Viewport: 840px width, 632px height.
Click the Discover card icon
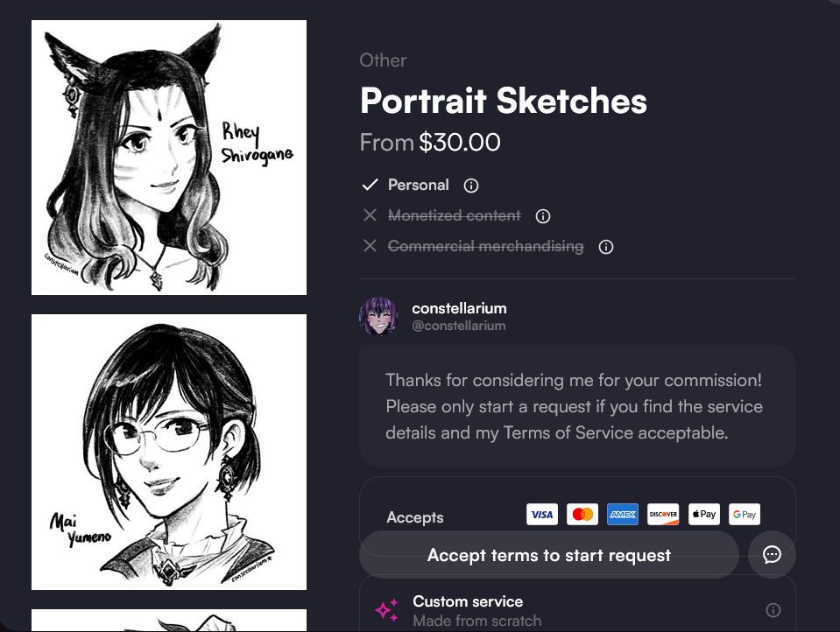coord(663,515)
